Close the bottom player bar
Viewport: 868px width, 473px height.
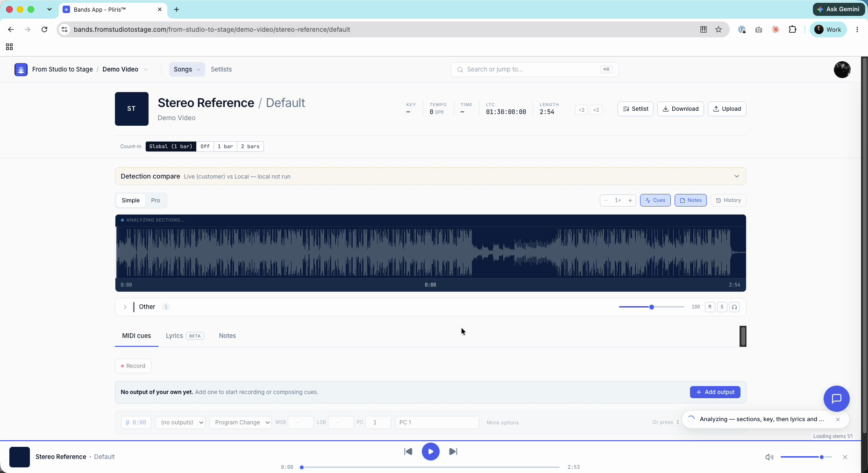[845, 457]
